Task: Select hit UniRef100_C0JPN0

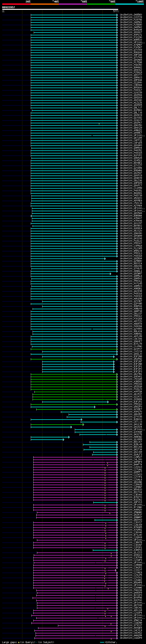Action: click(131, 347)
